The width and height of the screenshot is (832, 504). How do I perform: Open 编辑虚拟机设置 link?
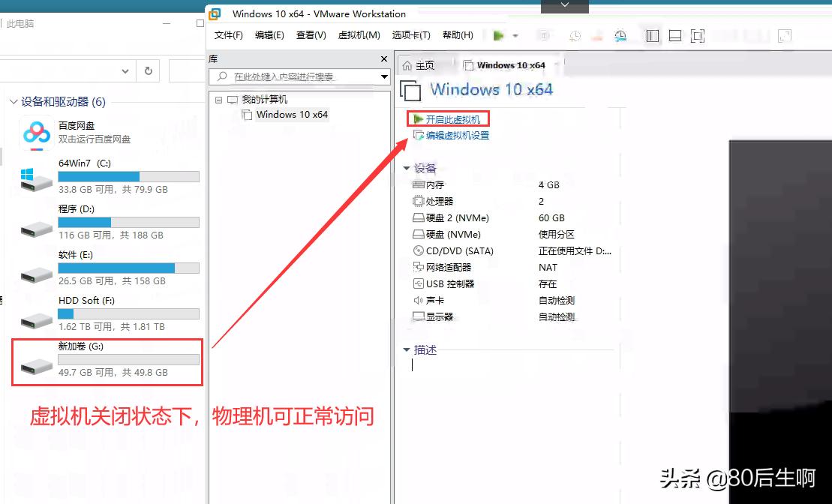click(x=456, y=136)
